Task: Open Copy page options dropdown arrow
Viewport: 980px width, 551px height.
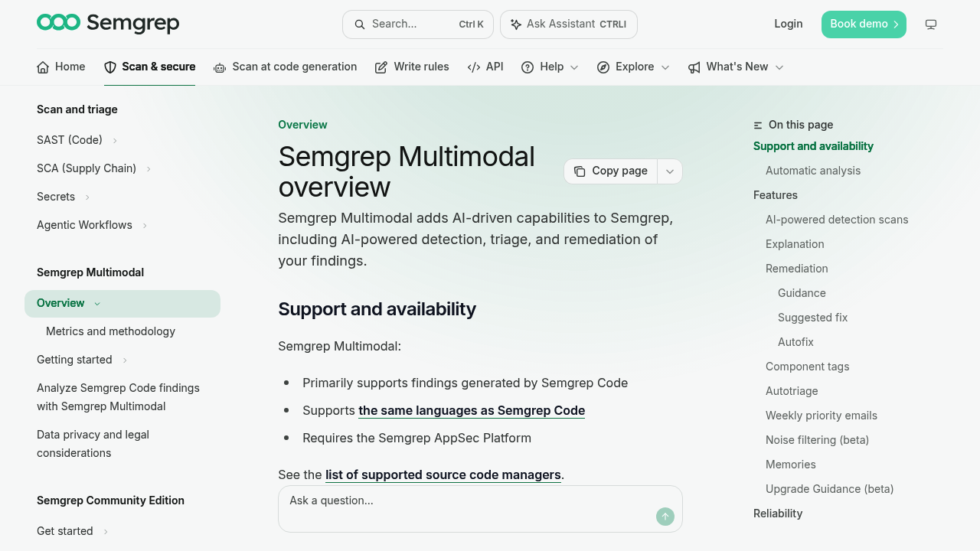Action: pyautogui.click(x=670, y=171)
